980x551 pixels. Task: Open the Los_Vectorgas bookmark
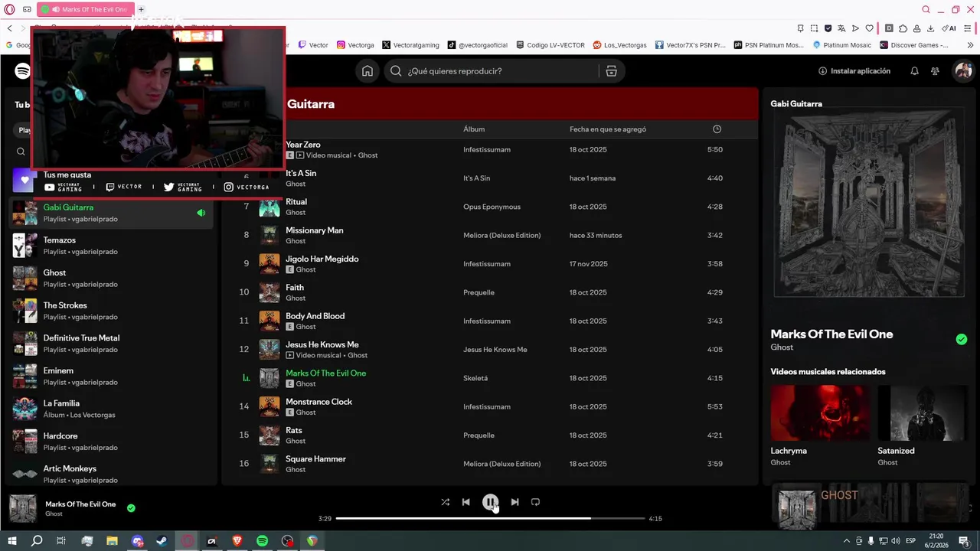pyautogui.click(x=620, y=45)
